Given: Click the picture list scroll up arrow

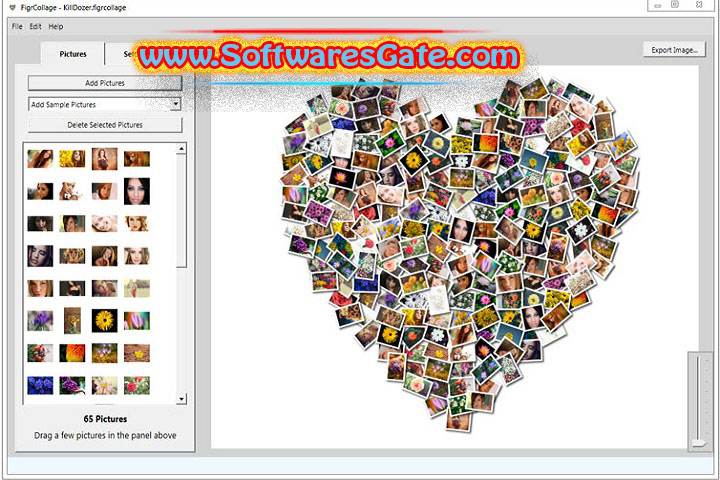Looking at the screenshot, I should tap(181, 149).
